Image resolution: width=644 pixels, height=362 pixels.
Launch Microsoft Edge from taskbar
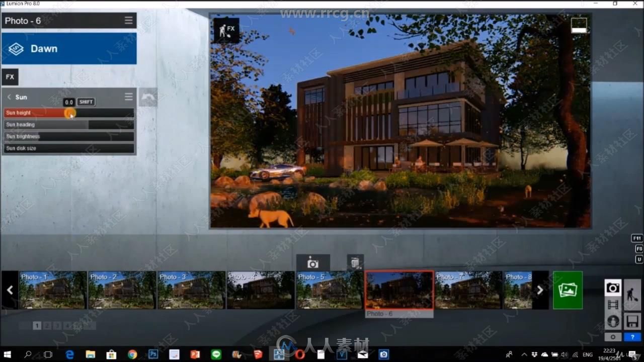pyautogui.click(x=69, y=354)
